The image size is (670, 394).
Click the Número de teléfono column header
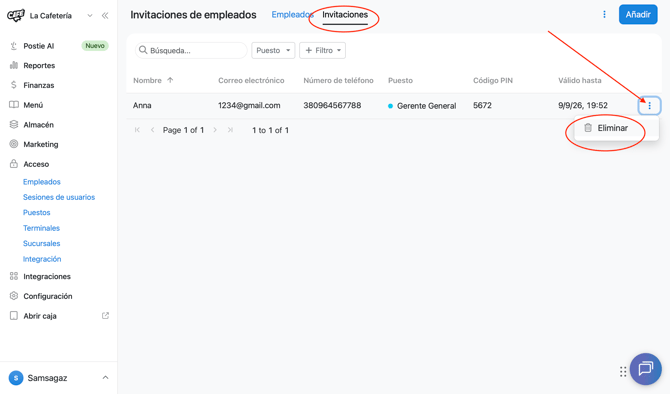[x=338, y=80]
